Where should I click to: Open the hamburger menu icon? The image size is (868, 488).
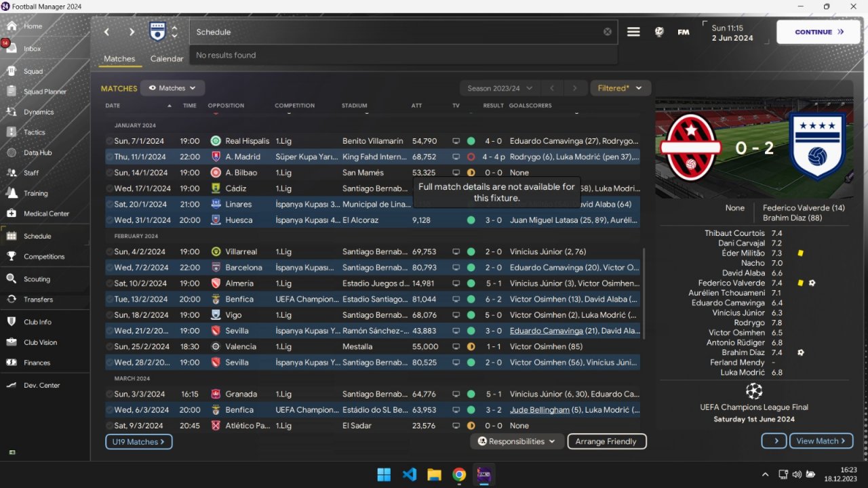[x=633, y=32]
